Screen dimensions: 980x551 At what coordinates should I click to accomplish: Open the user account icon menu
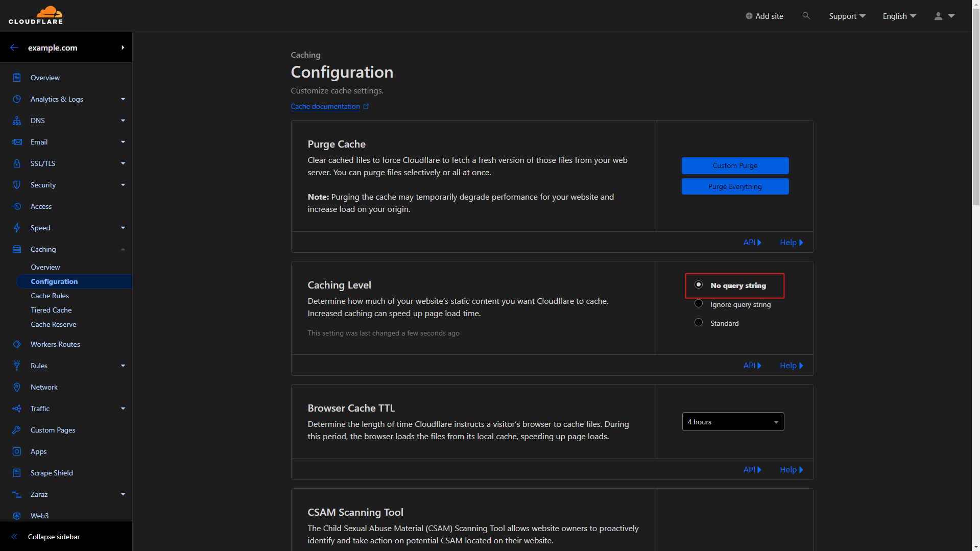coord(944,16)
